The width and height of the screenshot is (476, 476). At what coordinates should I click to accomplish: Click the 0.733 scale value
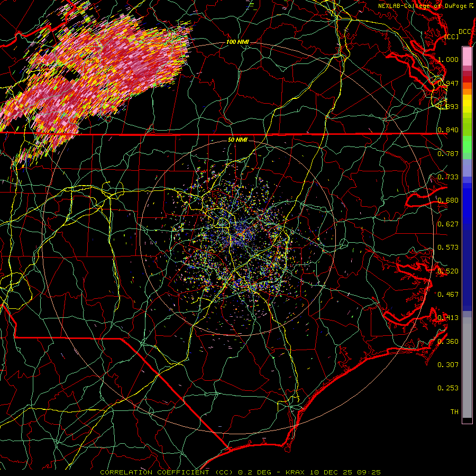point(448,177)
